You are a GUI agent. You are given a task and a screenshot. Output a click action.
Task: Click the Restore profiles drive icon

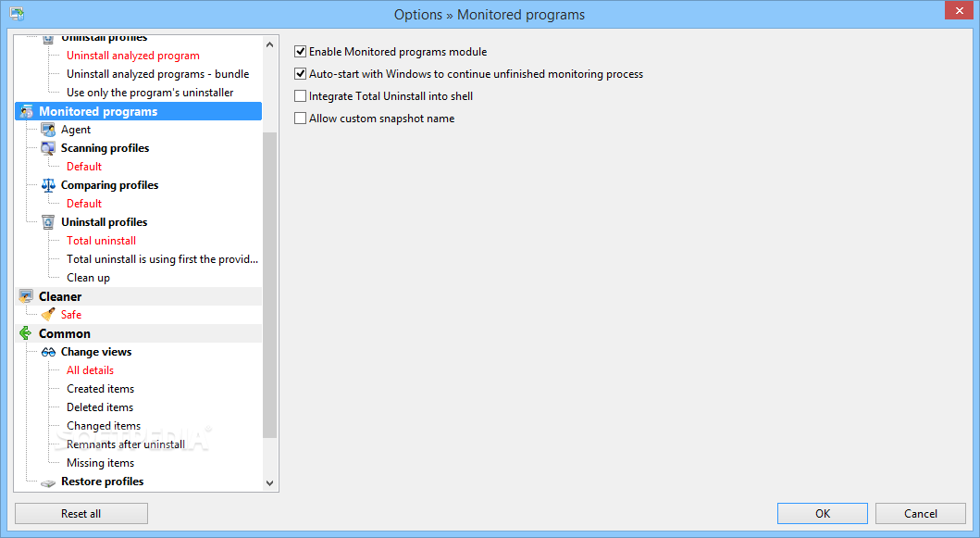[48, 482]
